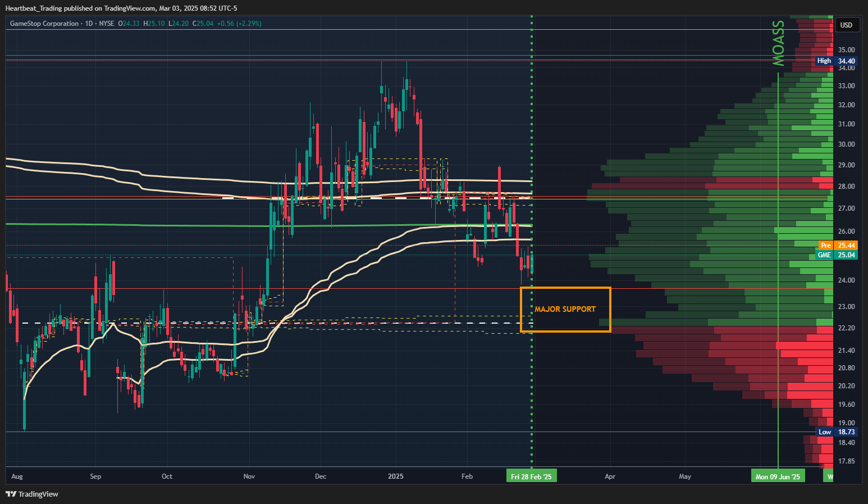868x504 pixels.
Task: Click the TradingView logo at bottom left
Action: 32,494
